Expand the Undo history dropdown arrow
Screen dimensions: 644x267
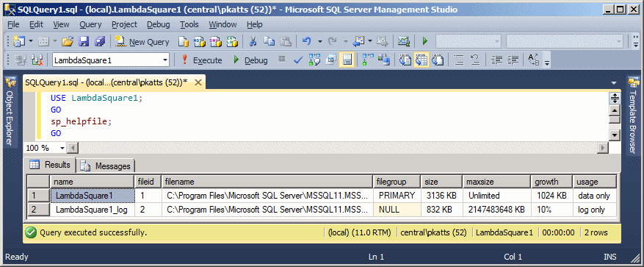(320, 41)
